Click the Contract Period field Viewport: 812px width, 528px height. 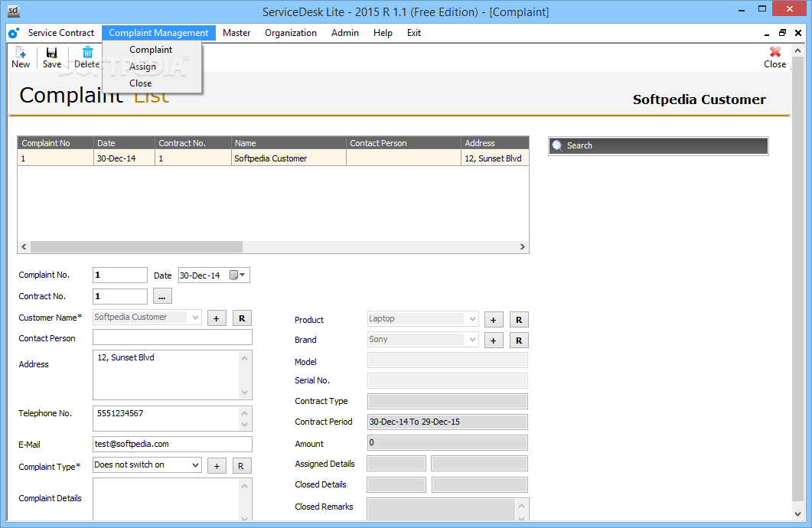[x=448, y=422]
